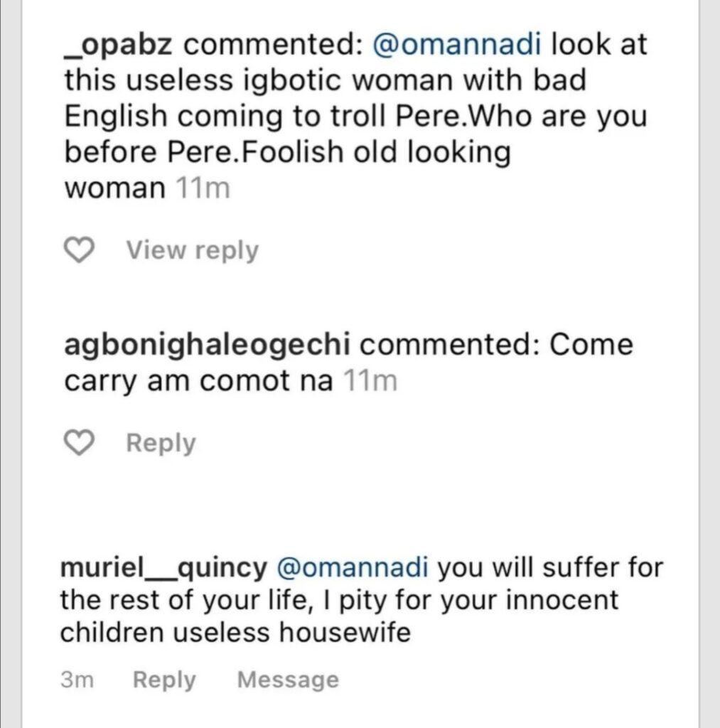Select the 11m timestamp after "comot na"

[x=369, y=382]
